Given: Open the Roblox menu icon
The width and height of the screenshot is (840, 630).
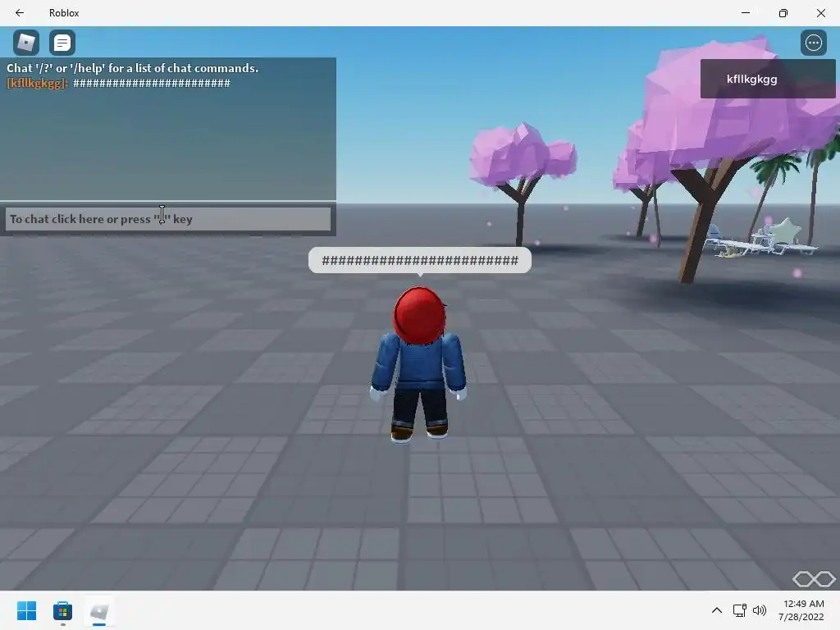Looking at the screenshot, I should click(x=26, y=43).
